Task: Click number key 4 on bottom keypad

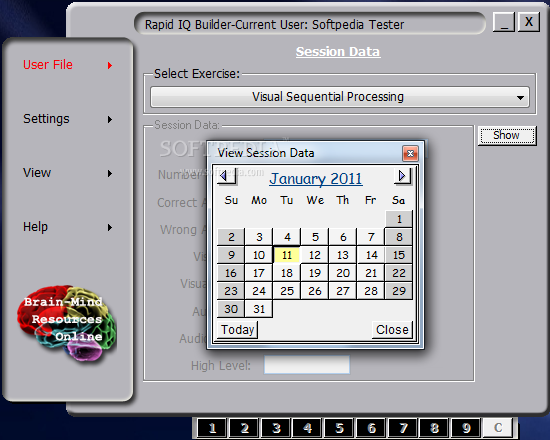Action: (308, 428)
